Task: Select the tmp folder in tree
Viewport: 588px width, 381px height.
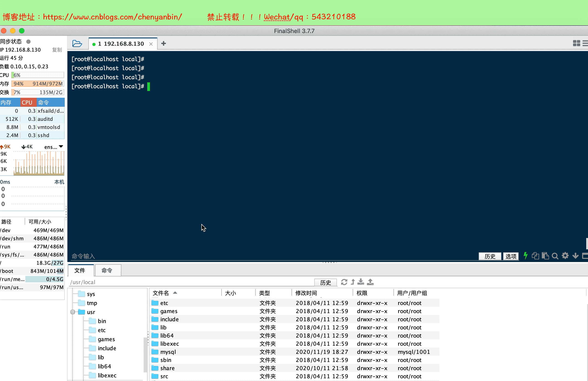Action: (87, 303)
